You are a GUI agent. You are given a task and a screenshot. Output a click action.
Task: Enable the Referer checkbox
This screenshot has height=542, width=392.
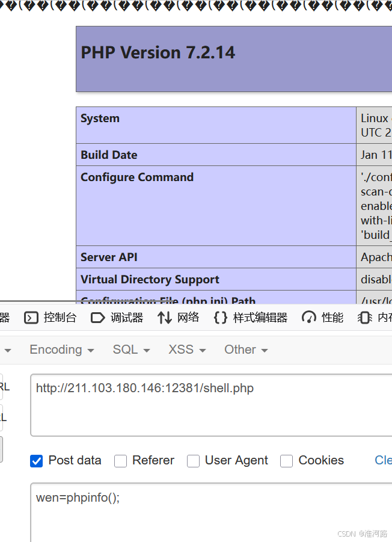(120, 461)
